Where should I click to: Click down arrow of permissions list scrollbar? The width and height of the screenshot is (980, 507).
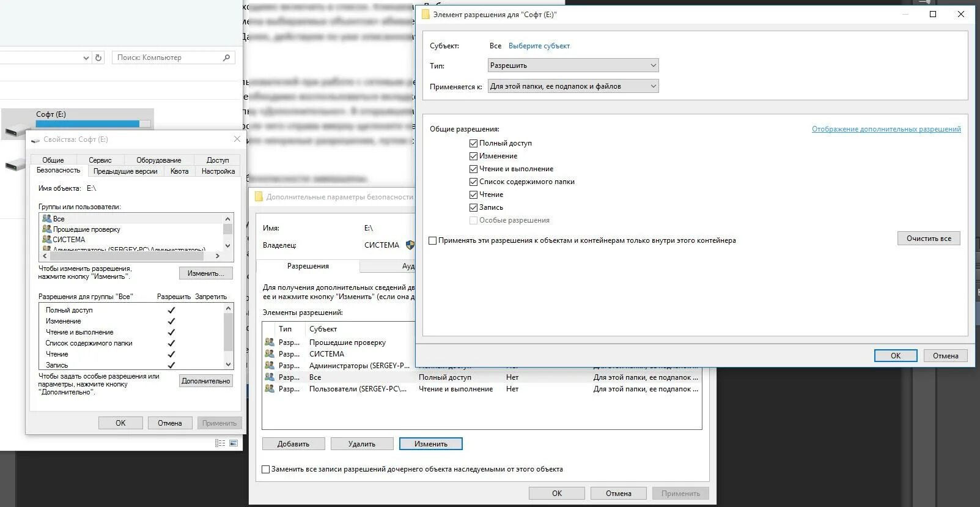coord(229,365)
